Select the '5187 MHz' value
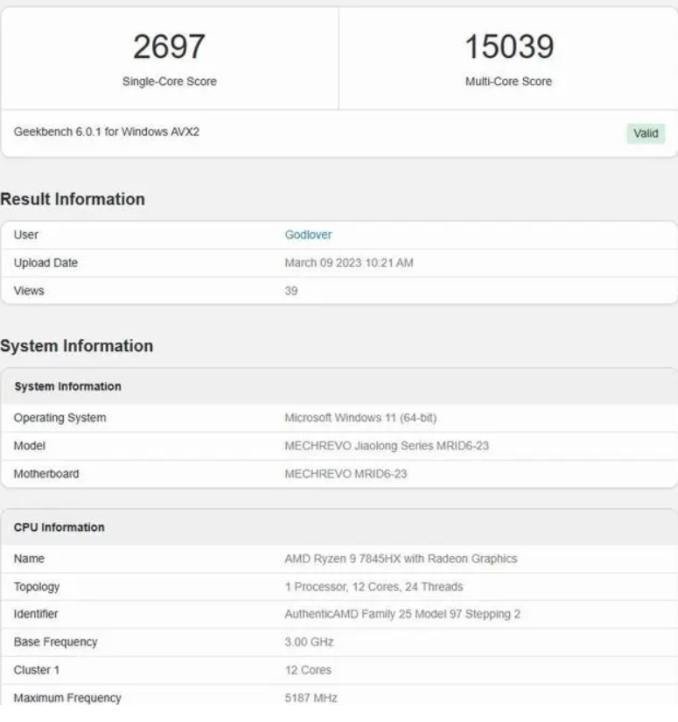 point(311,698)
